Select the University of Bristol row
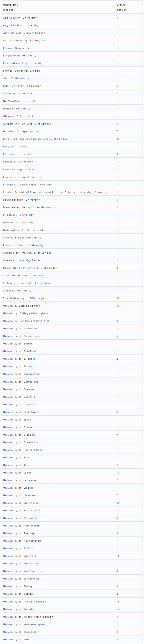The width and height of the screenshot is (144, 644). (72, 366)
